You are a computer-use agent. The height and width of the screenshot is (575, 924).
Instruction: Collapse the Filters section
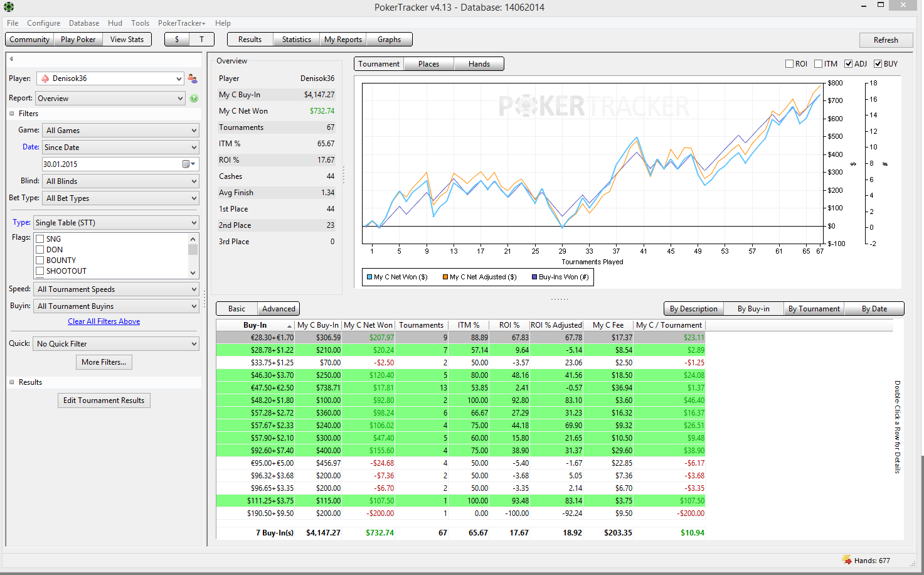[x=12, y=114]
